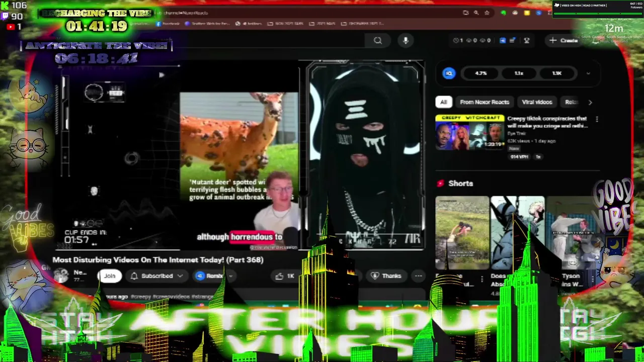Click the blue IQ badge
This screenshot has width=644, height=362.
(x=449, y=73)
